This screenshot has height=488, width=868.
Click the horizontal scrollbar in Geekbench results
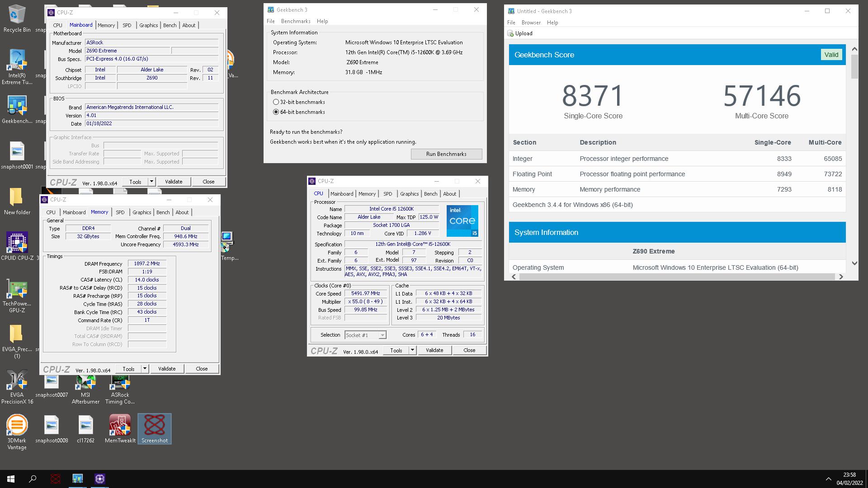tap(677, 277)
